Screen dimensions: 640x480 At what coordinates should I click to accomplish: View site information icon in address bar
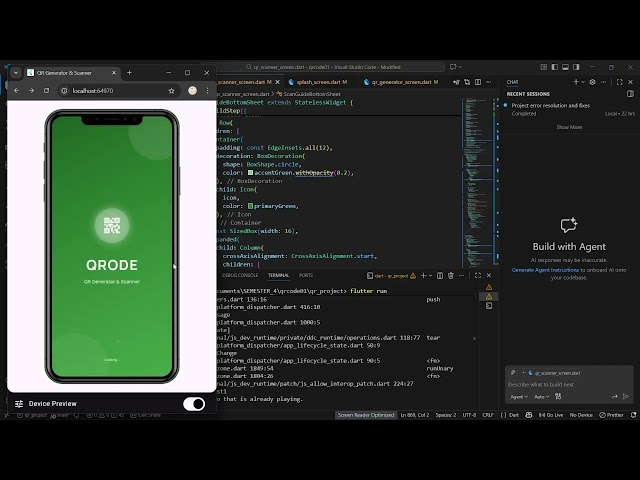(x=64, y=91)
